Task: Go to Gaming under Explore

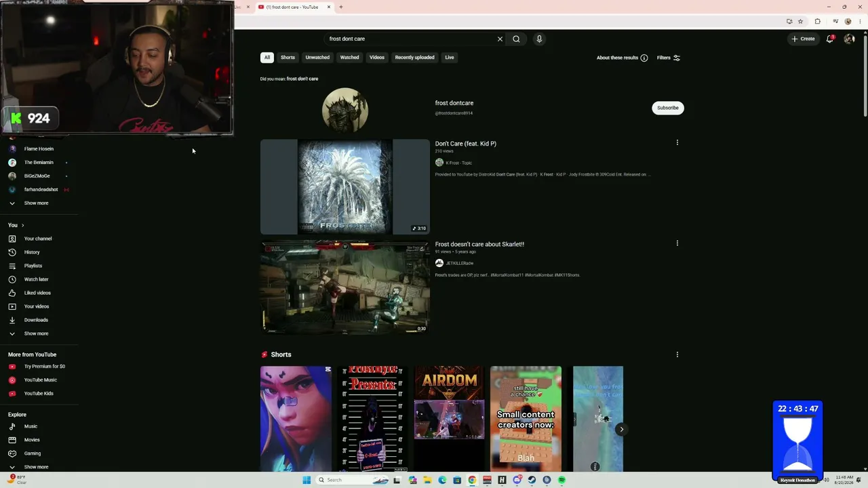Action: (x=33, y=453)
